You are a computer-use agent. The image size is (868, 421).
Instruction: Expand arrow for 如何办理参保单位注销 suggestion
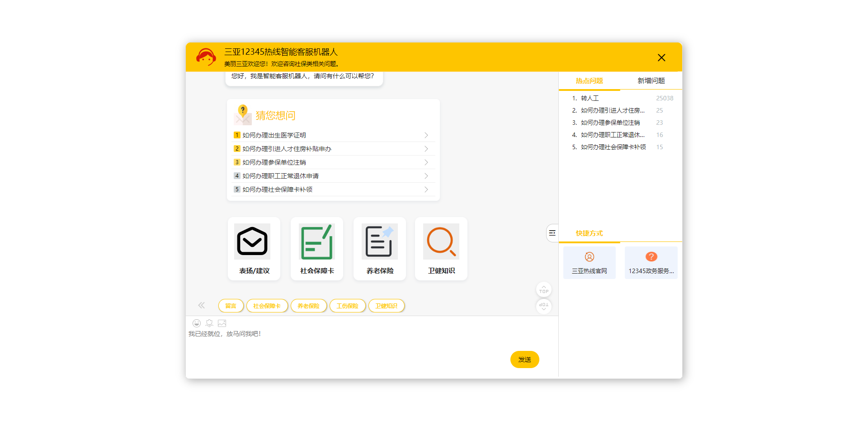point(426,162)
